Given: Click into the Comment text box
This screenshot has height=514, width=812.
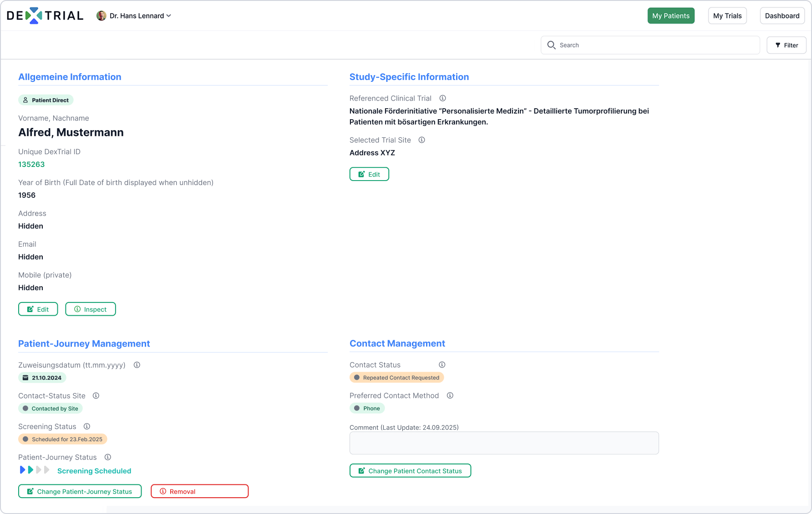Looking at the screenshot, I should pos(504,443).
